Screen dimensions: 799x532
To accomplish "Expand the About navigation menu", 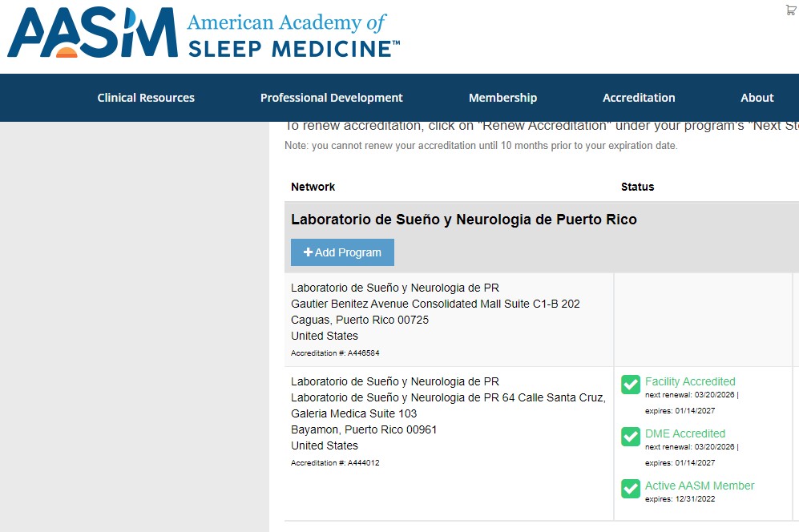I will pyautogui.click(x=757, y=98).
